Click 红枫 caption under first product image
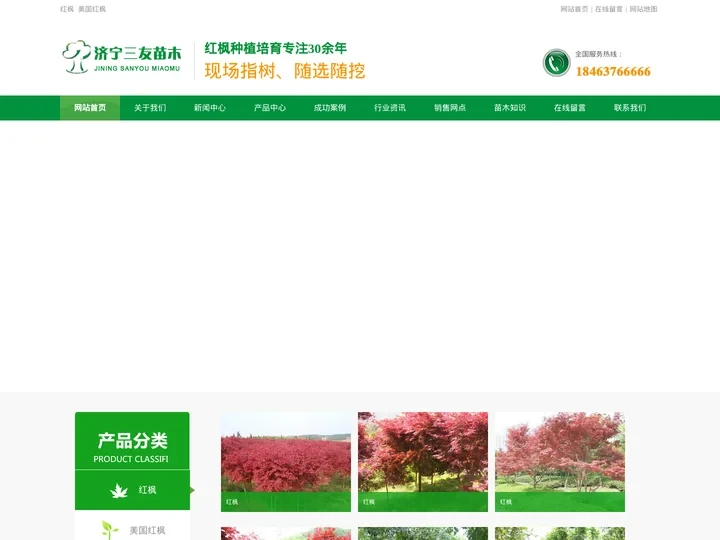The width and height of the screenshot is (720, 540). (232, 502)
